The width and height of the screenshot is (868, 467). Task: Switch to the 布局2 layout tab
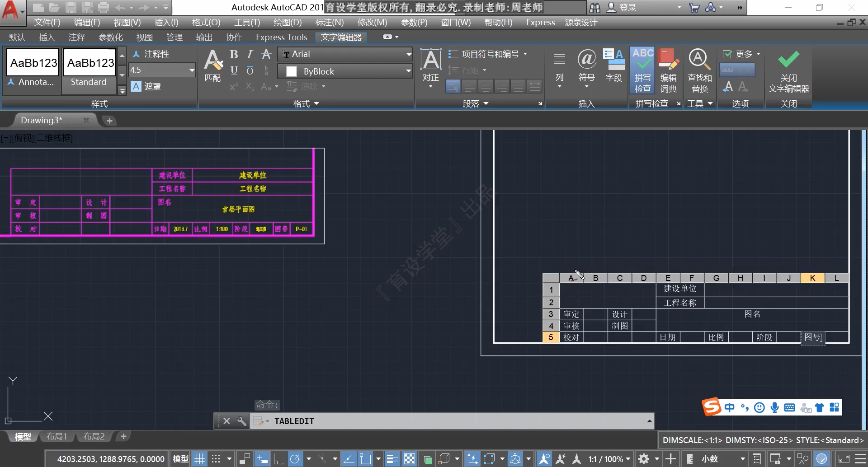point(94,436)
